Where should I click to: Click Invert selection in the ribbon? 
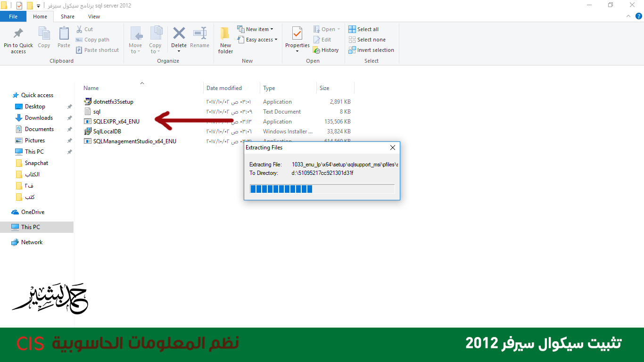coord(371,50)
